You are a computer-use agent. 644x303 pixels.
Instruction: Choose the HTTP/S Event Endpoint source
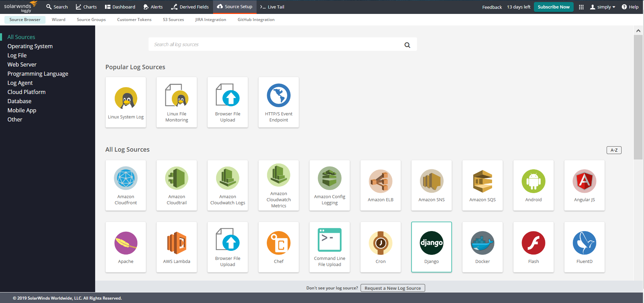[x=279, y=102]
